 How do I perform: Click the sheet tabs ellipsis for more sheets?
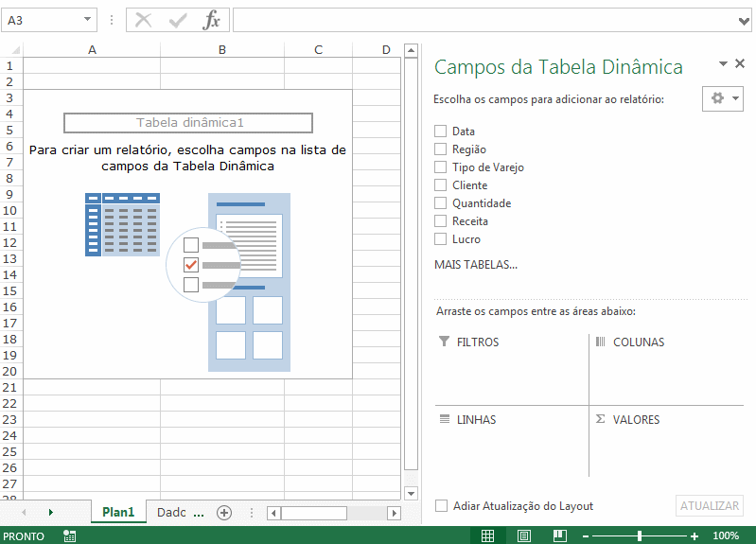click(199, 515)
